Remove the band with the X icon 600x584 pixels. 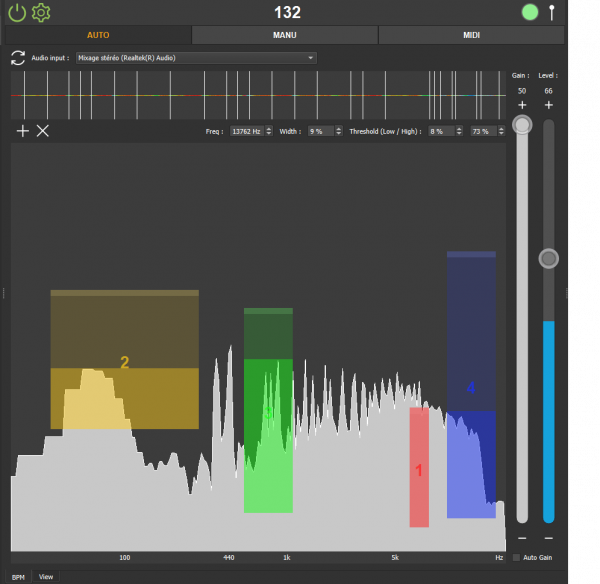pyautogui.click(x=43, y=131)
